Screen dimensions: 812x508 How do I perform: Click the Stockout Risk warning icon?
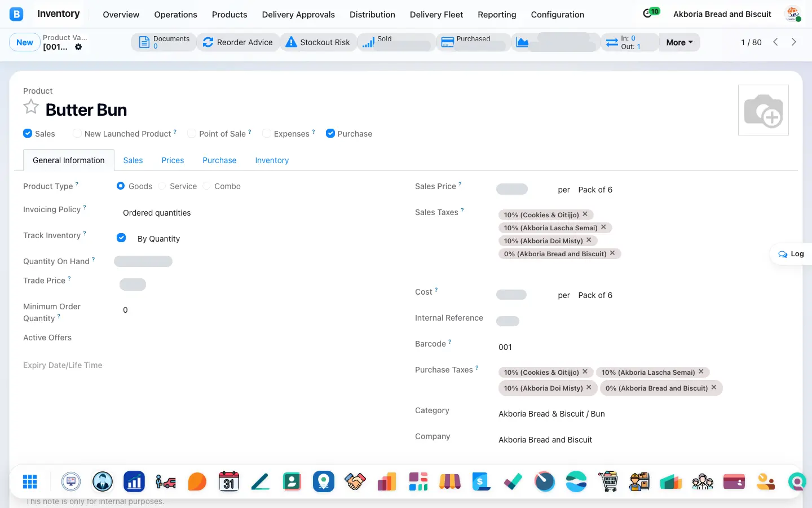click(291, 42)
